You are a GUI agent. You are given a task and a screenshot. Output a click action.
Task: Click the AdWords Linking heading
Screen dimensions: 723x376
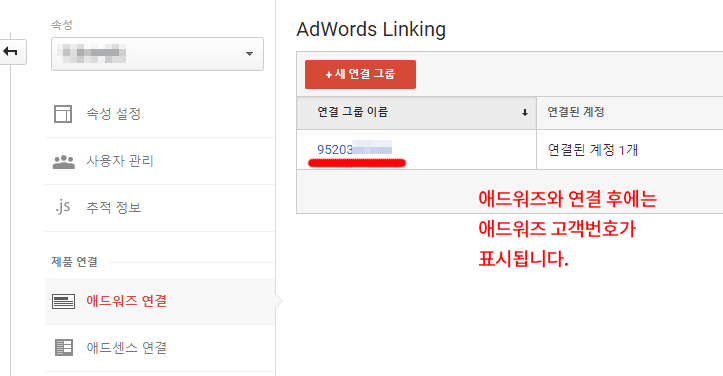point(371,29)
